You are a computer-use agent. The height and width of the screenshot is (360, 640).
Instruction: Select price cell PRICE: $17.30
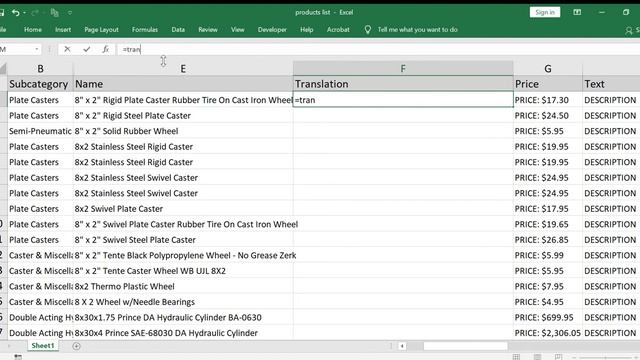(x=548, y=100)
